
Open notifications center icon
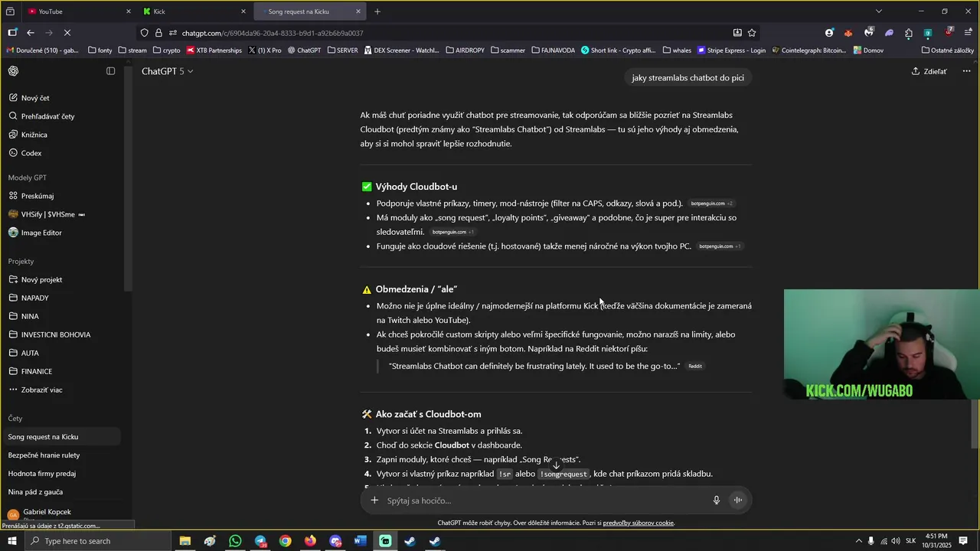click(964, 541)
